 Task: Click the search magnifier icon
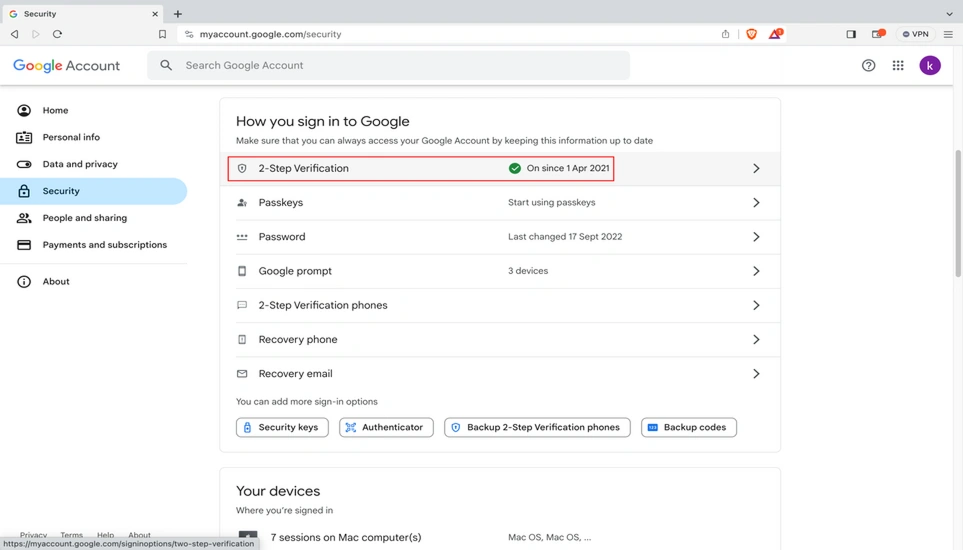[x=166, y=65]
